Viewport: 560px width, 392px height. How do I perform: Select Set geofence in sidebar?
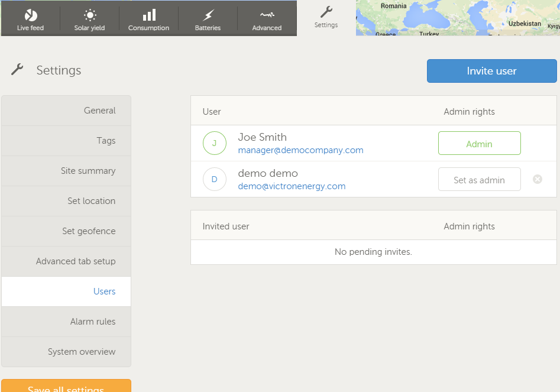pos(66,231)
